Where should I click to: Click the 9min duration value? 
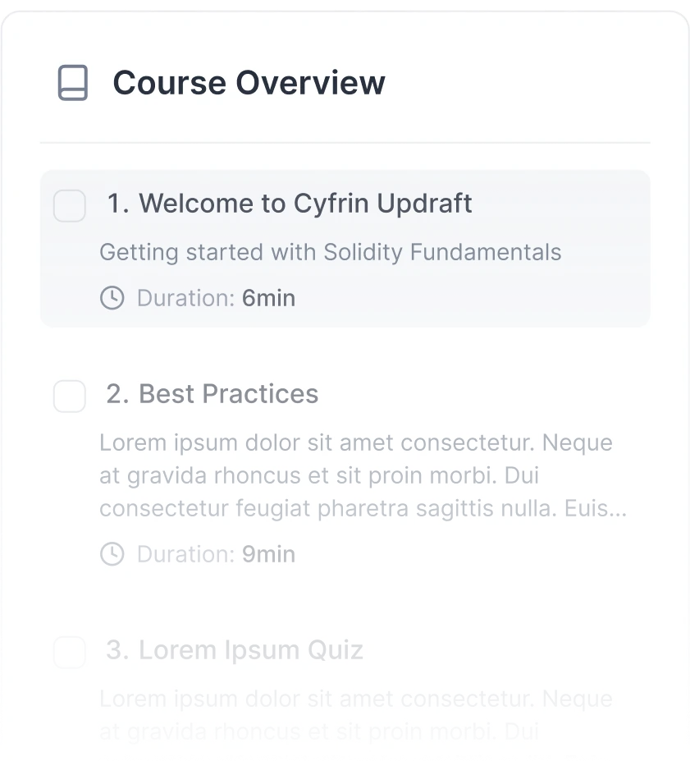[x=268, y=554]
